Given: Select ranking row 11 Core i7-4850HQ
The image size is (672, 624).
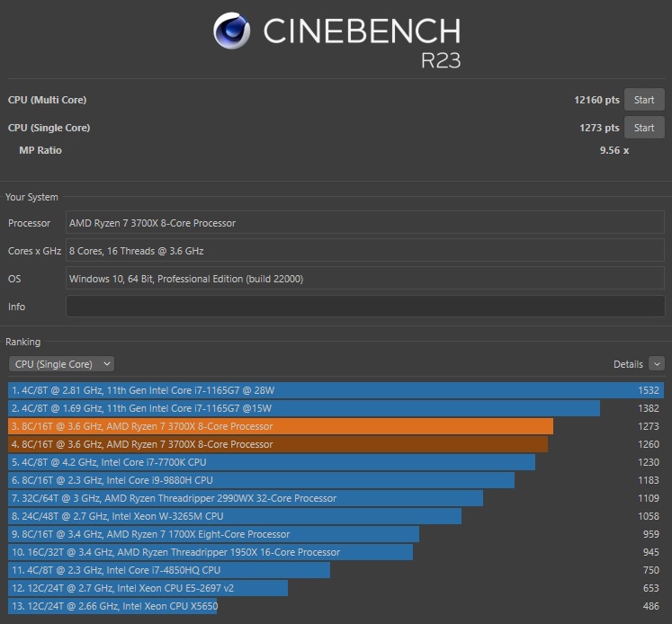Looking at the screenshot, I should click(169, 570).
